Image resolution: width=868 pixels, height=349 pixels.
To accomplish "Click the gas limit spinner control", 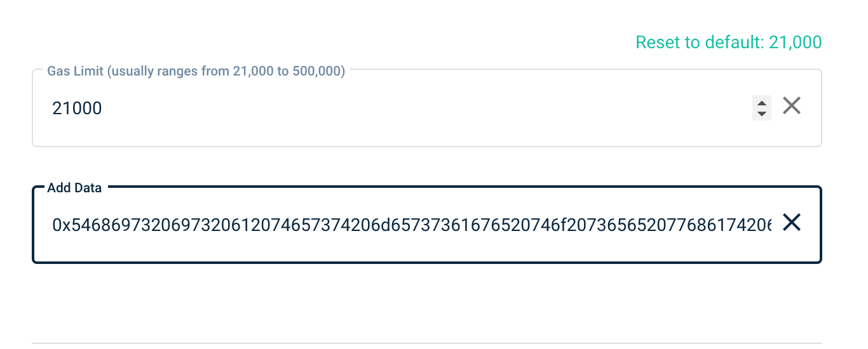I will click(x=761, y=108).
